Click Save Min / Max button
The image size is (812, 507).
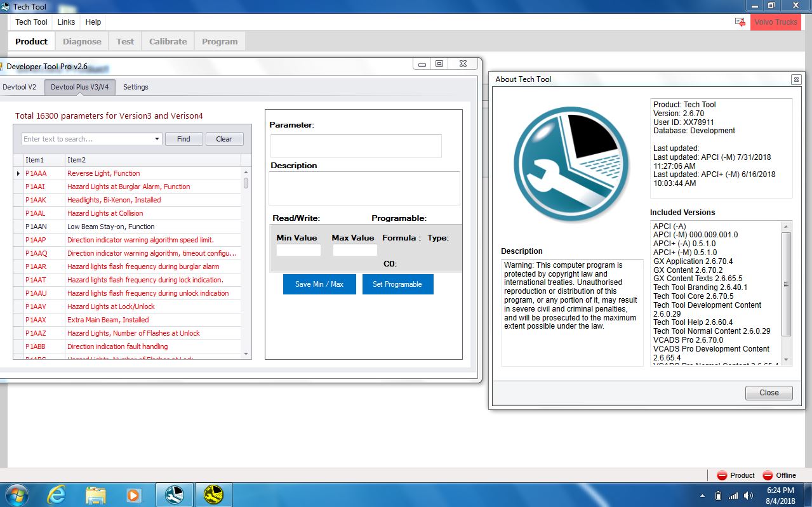point(319,284)
